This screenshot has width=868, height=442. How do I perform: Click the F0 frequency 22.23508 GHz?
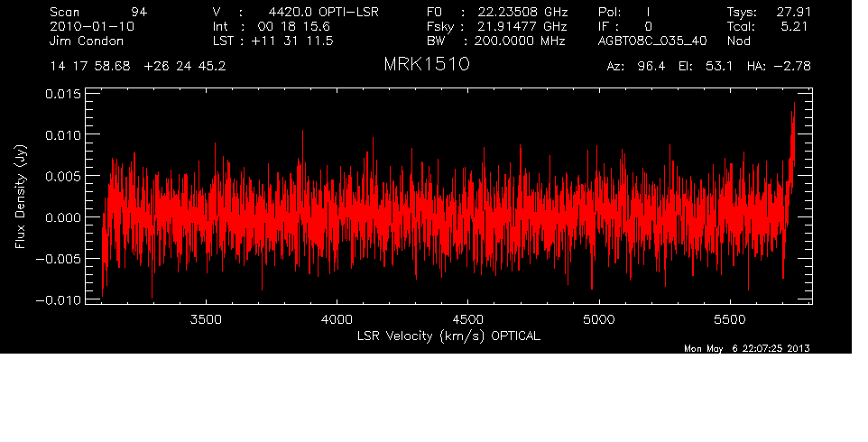522,12
